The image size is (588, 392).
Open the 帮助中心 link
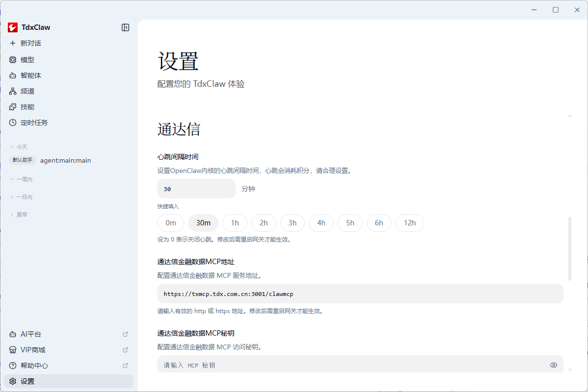coord(69,366)
